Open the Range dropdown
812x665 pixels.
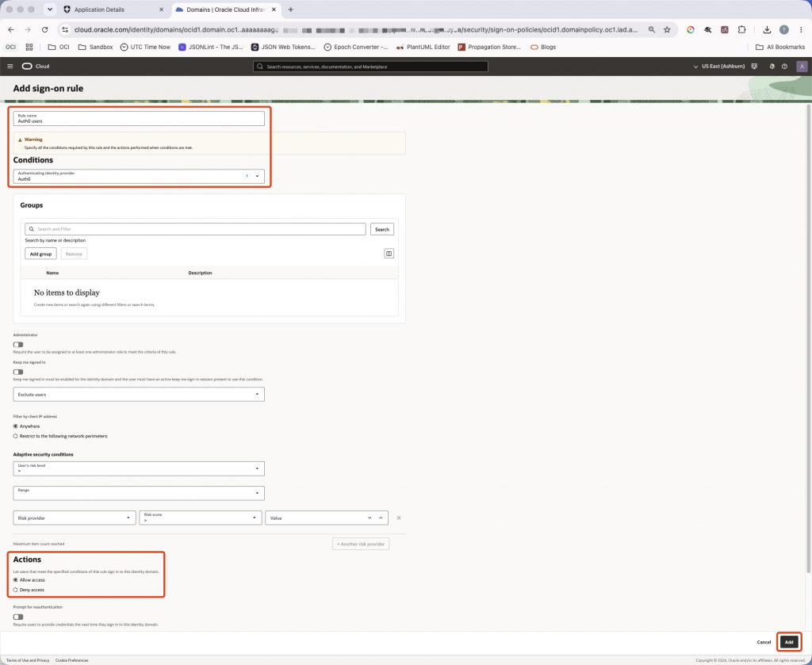(139, 493)
